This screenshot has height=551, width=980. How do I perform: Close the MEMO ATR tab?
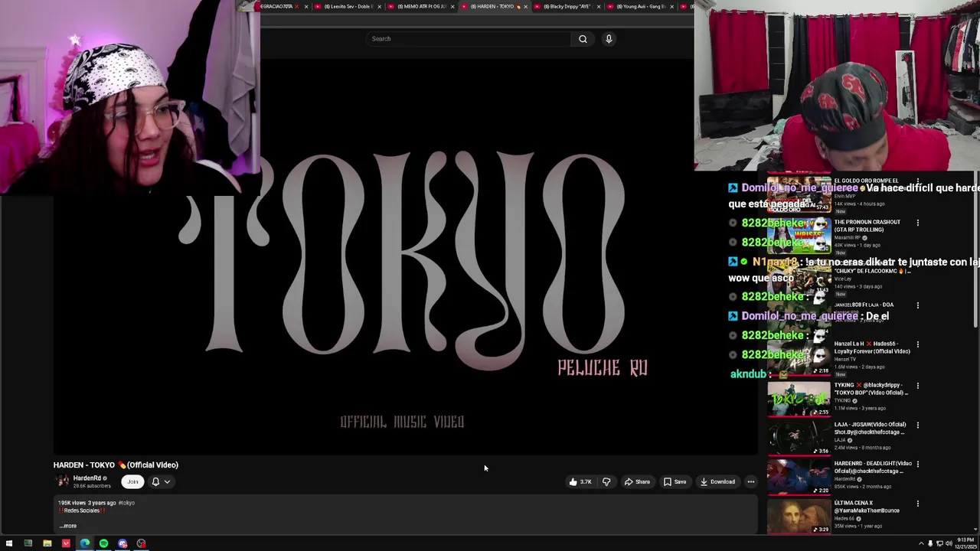452,7
